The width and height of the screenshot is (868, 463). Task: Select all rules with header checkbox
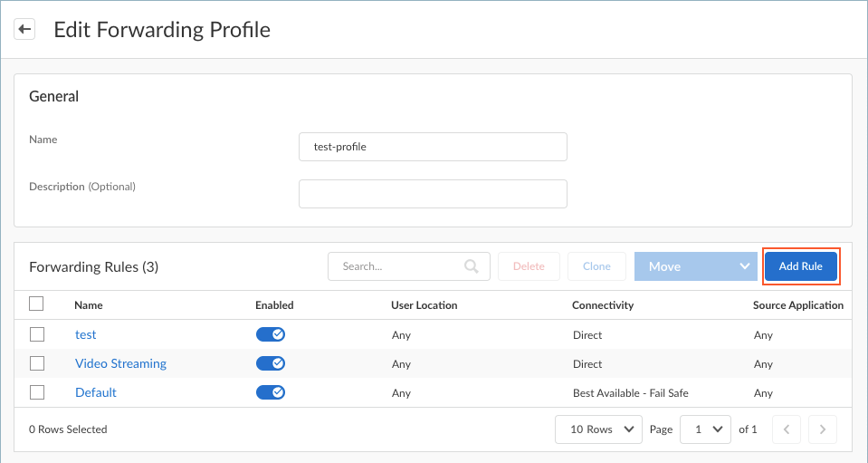click(37, 304)
